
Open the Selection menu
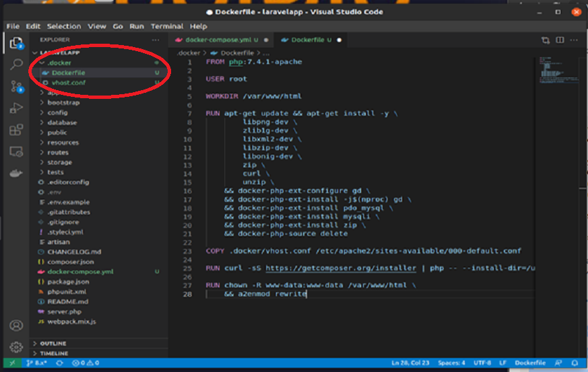(64, 26)
